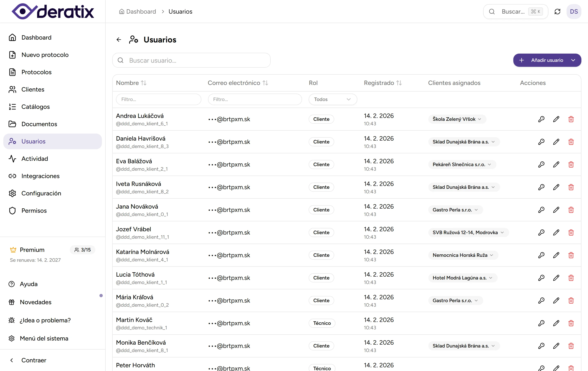Sort by Correo electrónico column
The width and height of the screenshot is (588, 371).
[x=265, y=83]
